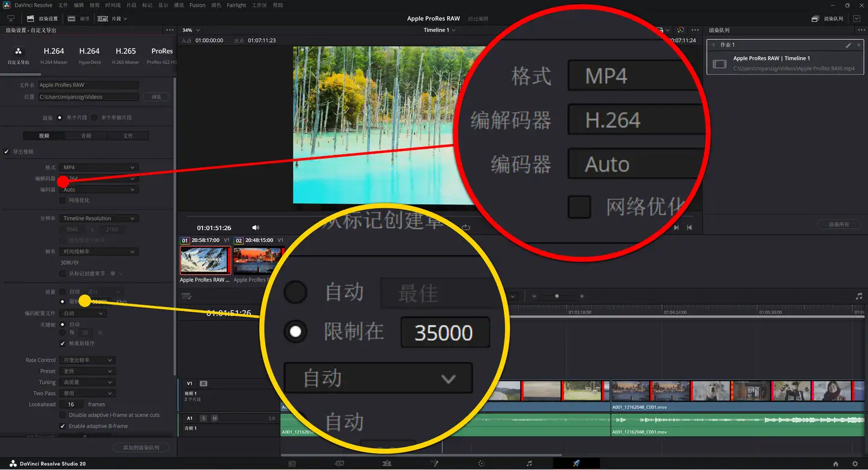Mute the viewer with speaker icon

coord(256,228)
